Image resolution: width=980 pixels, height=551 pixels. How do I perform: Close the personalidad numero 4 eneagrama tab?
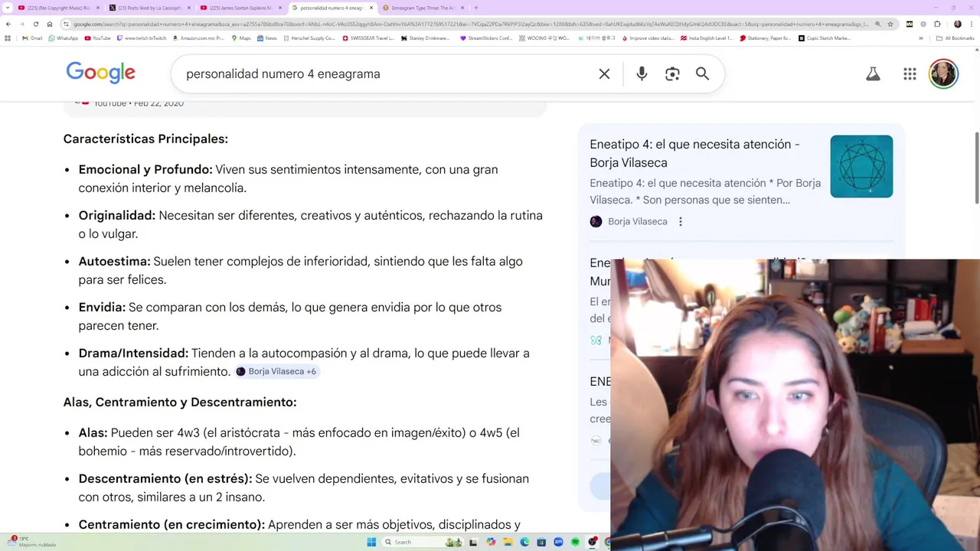371,8
